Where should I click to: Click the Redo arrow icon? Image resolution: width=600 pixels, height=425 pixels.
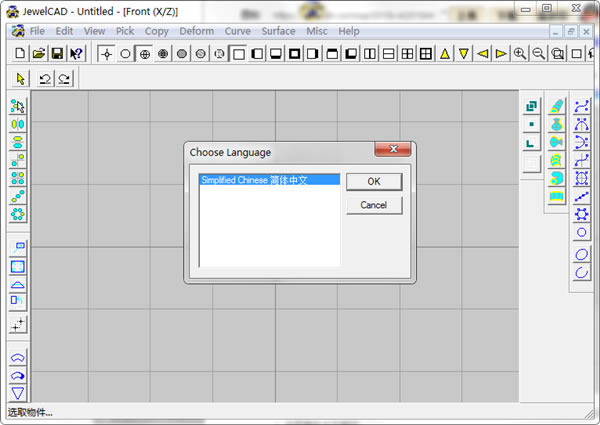[x=64, y=78]
